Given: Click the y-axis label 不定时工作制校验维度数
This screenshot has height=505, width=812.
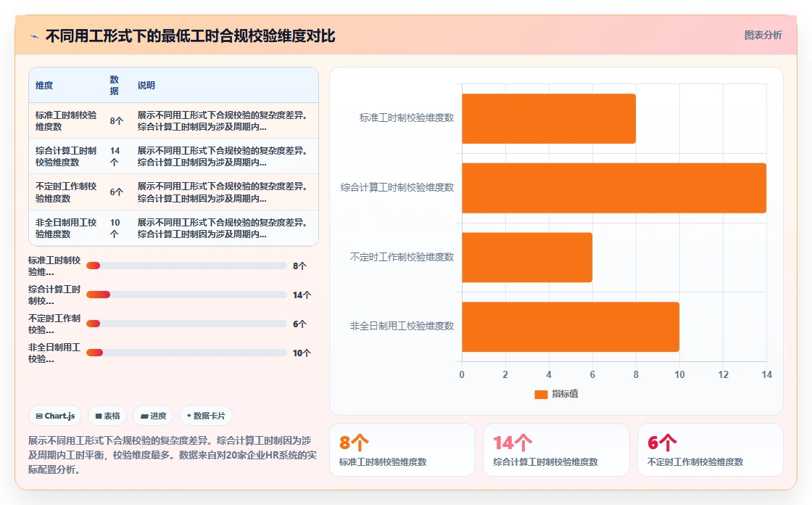Looking at the screenshot, I should coord(402,257).
